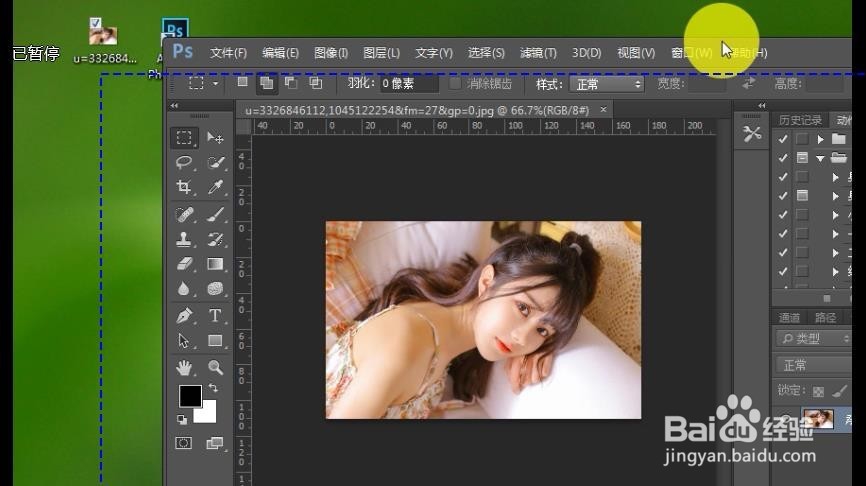Lock transparent pixels in Layers panel

[819, 391]
